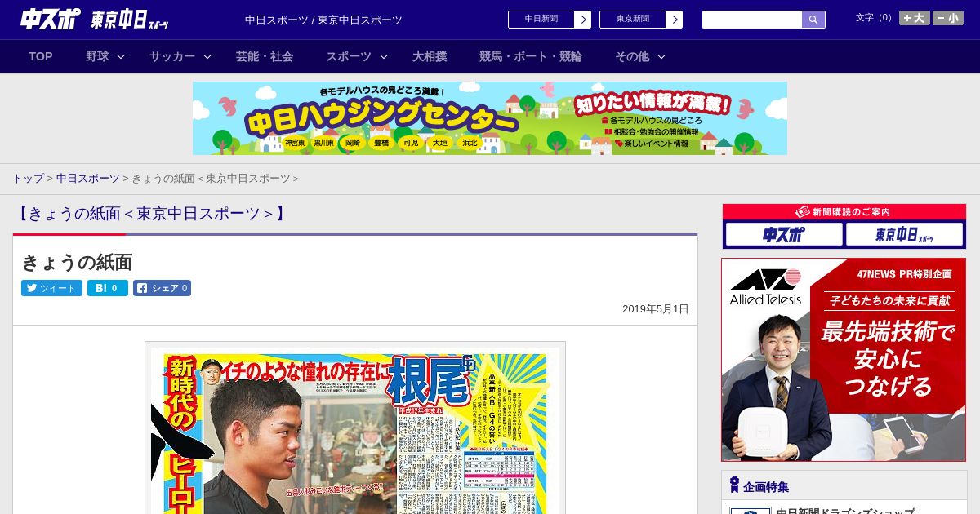980x514 pixels.
Task: Click the 2019年5月1日 date text
Action: click(x=656, y=309)
